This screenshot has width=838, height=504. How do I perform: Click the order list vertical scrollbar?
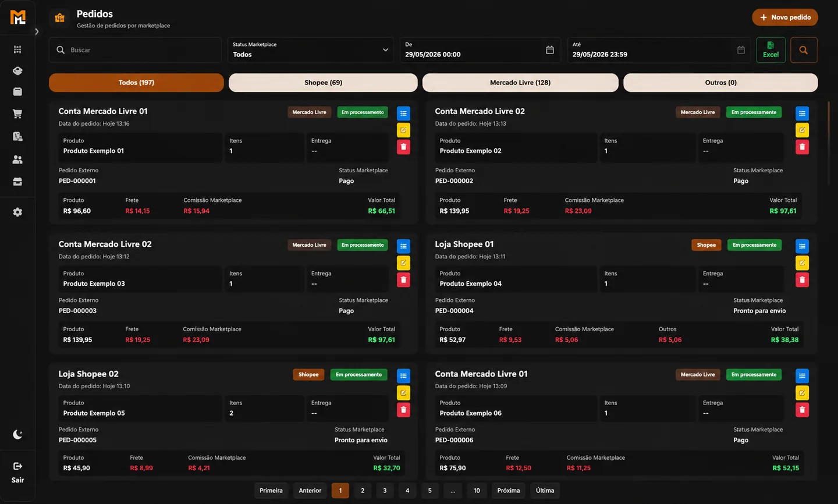point(829,143)
